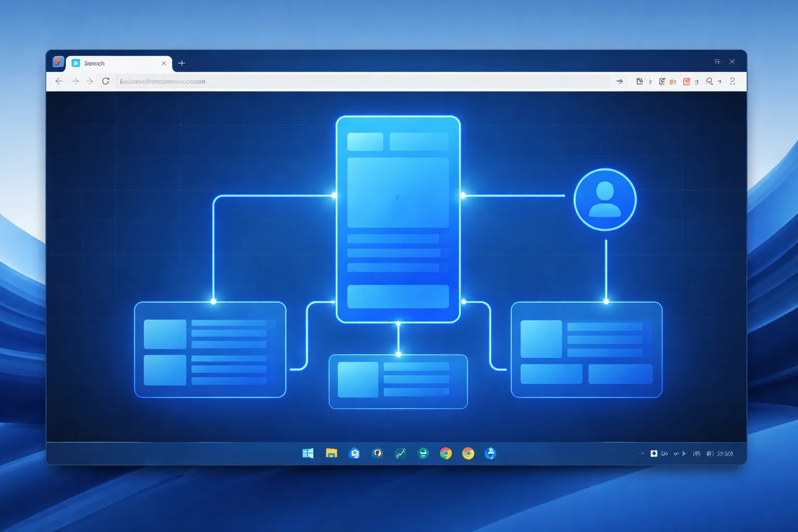The width and height of the screenshot is (798, 532).
Task: Switch to the Semoch tab
Action: [119, 63]
